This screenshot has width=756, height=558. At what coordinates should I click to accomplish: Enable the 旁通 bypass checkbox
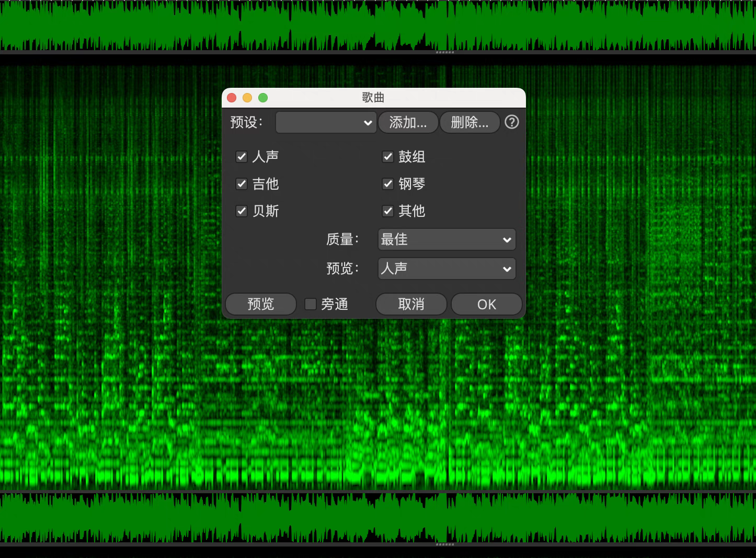point(311,304)
